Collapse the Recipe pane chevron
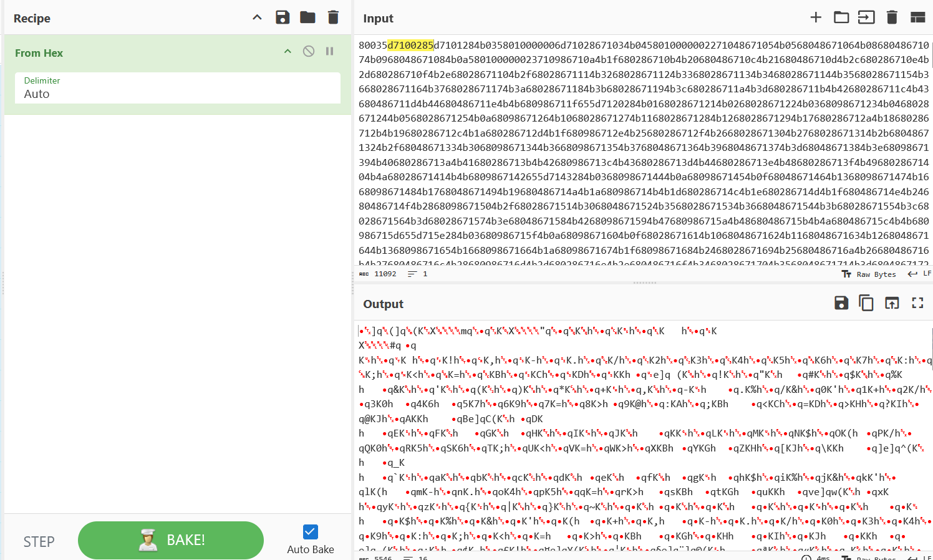This screenshot has width=933, height=560. [x=257, y=17]
